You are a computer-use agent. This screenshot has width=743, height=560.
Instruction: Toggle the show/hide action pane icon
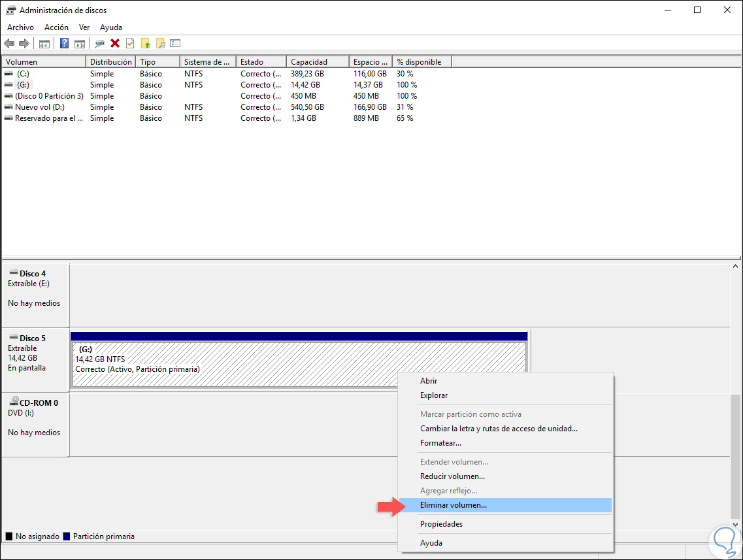tap(80, 44)
